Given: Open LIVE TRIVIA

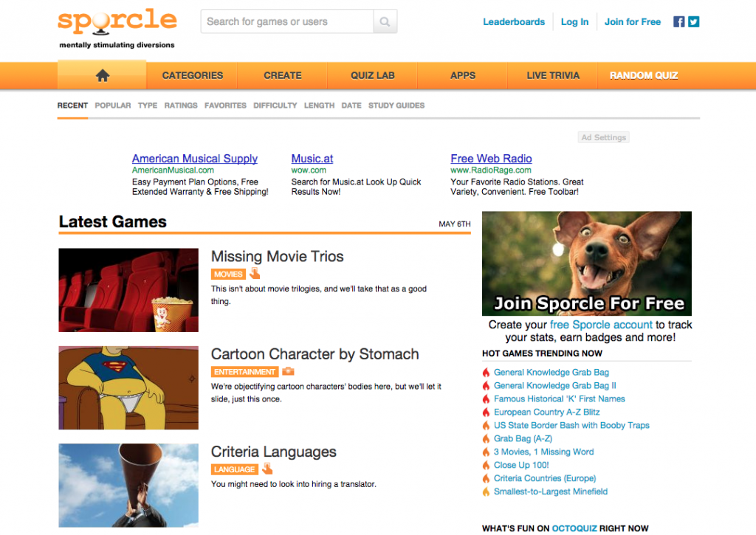Looking at the screenshot, I should (x=553, y=76).
